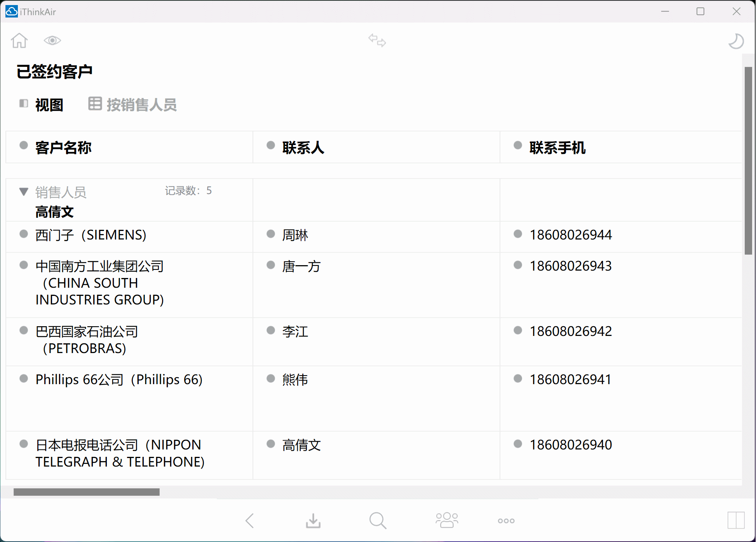This screenshot has width=756, height=542.
Task: Select contact 唐一方
Action: click(x=301, y=267)
